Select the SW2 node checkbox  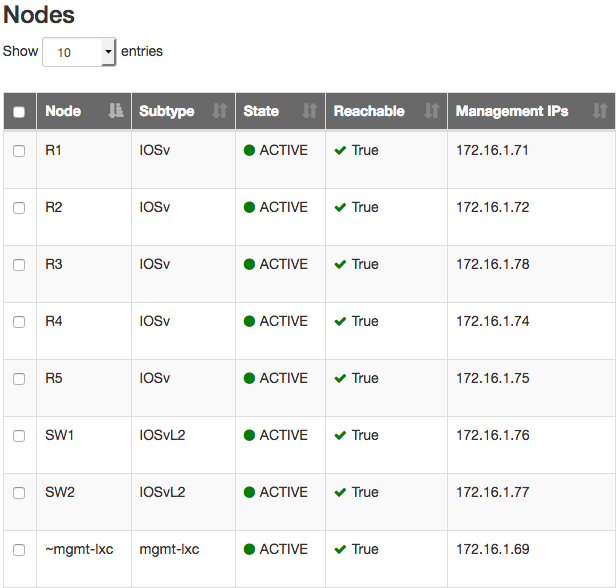click(19, 493)
